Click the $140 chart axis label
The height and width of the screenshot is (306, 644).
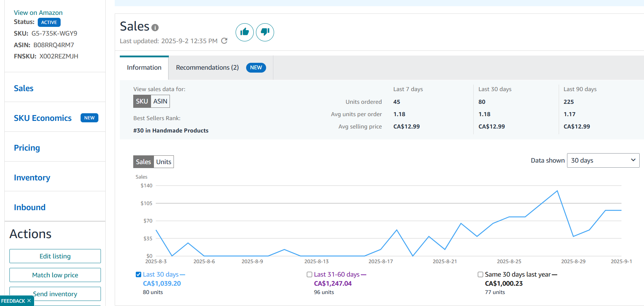[x=147, y=185]
